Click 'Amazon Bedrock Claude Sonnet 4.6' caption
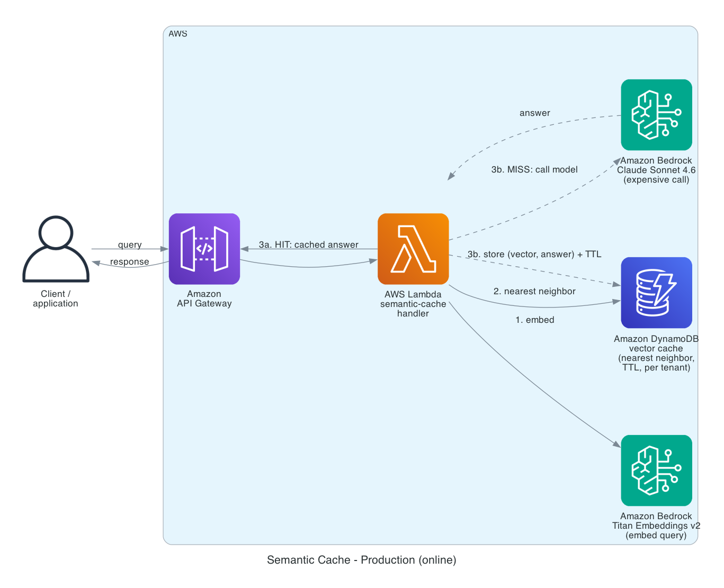Image resolution: width=724 pixels, height=588 pixels. 656,170
